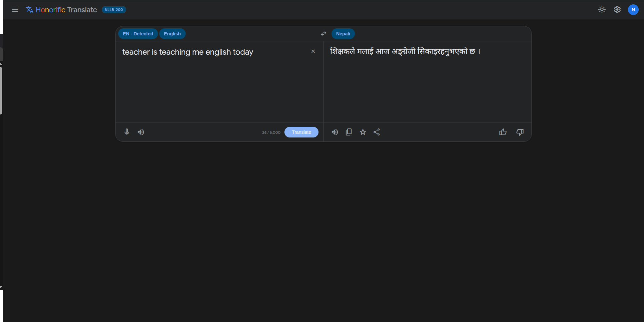
Task: Select the EN - Detected language chip
Action: click(x=138, y=34)
